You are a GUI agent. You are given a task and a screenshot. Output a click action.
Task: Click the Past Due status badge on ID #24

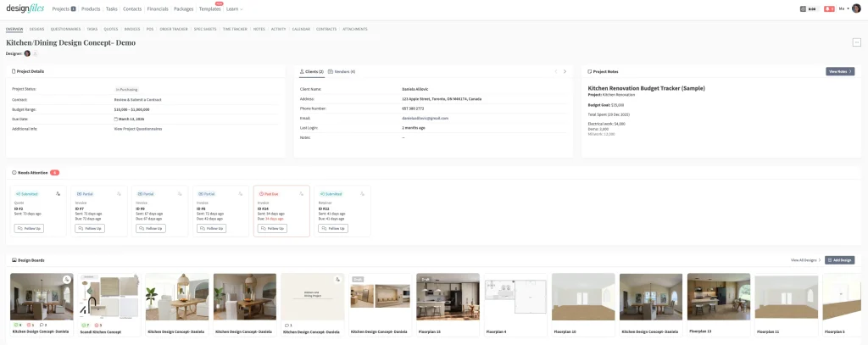click(269, 194)
